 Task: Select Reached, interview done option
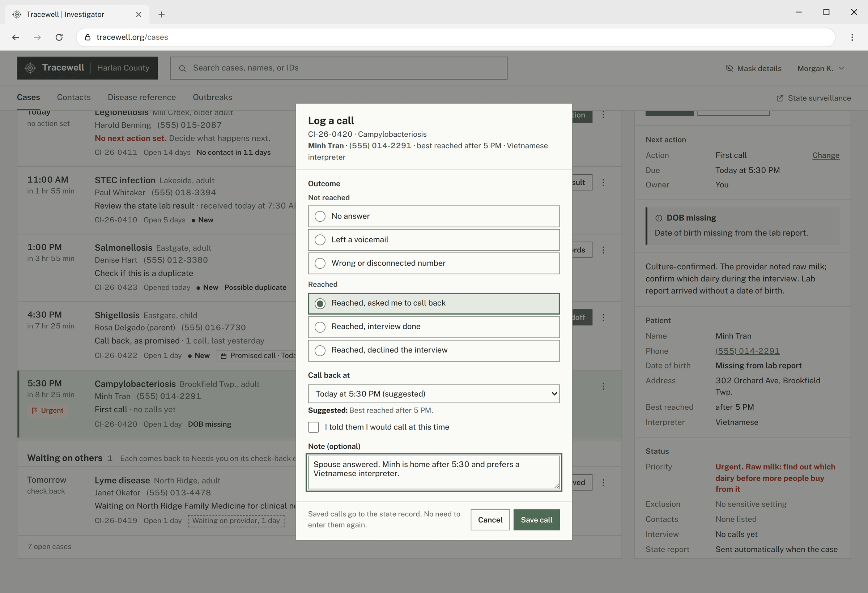pyautogui.click(x=434, y=327)
